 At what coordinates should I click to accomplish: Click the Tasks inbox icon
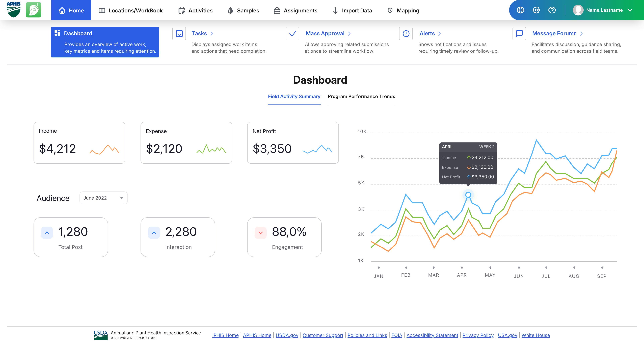179,34
